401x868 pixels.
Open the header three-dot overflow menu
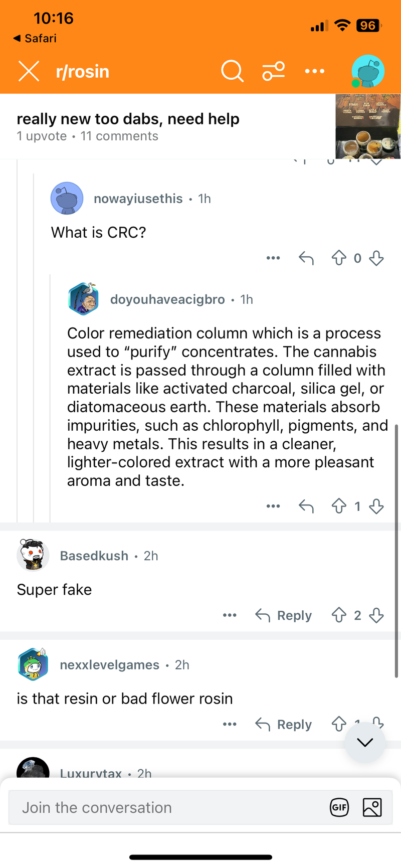pos(315,71)
